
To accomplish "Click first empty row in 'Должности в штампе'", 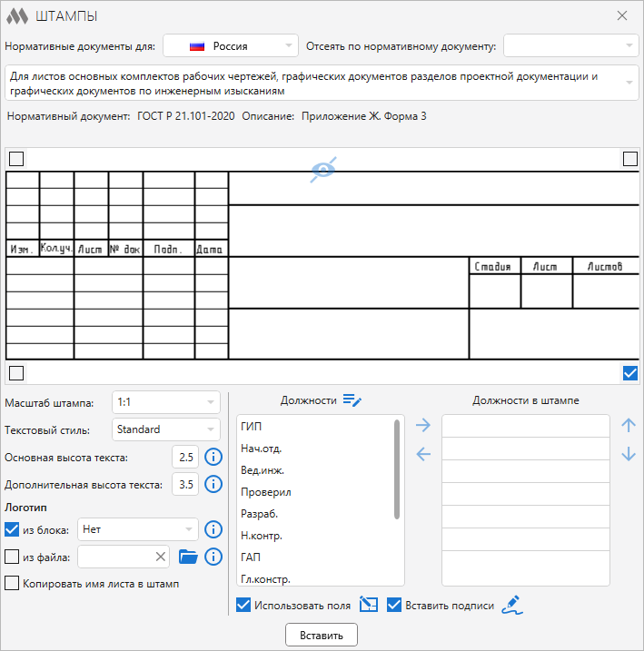I will tap(526, 427).
